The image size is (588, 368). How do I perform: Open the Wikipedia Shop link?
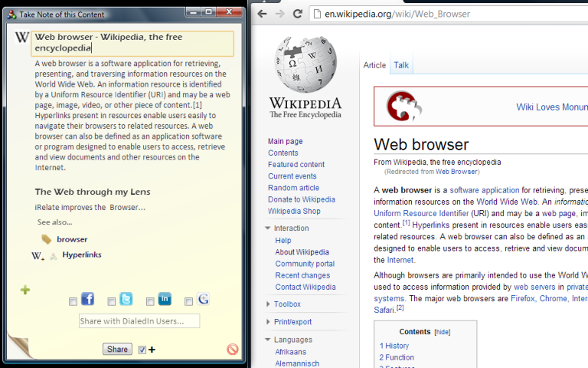tap(294, 211)
